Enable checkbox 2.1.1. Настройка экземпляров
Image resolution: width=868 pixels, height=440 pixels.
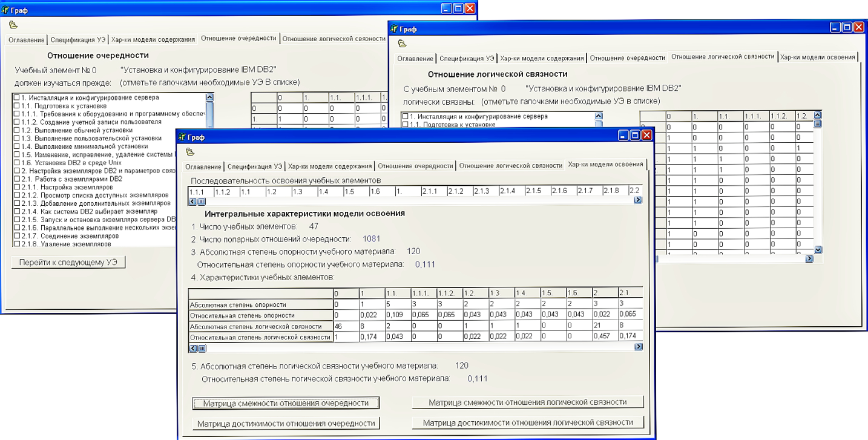[x=17, y=188]
